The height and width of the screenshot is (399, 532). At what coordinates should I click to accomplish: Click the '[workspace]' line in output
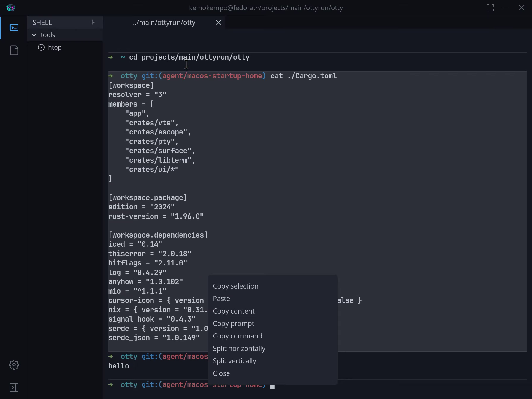[x=131, y=85]
